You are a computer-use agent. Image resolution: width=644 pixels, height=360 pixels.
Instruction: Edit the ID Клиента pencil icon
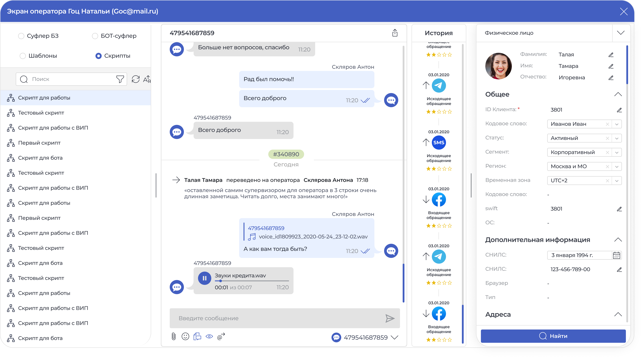(619, 110)
